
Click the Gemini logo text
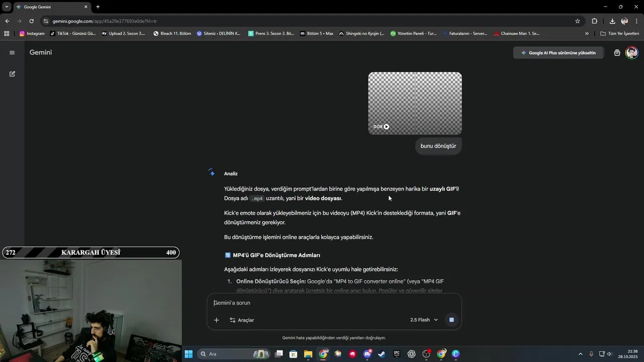[x=41, y=52]
